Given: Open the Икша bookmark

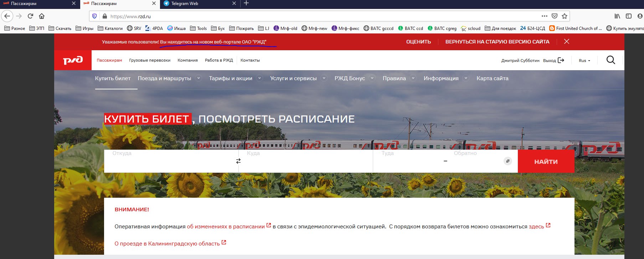Looking at the screenshot, I should [x=176, y=28].
